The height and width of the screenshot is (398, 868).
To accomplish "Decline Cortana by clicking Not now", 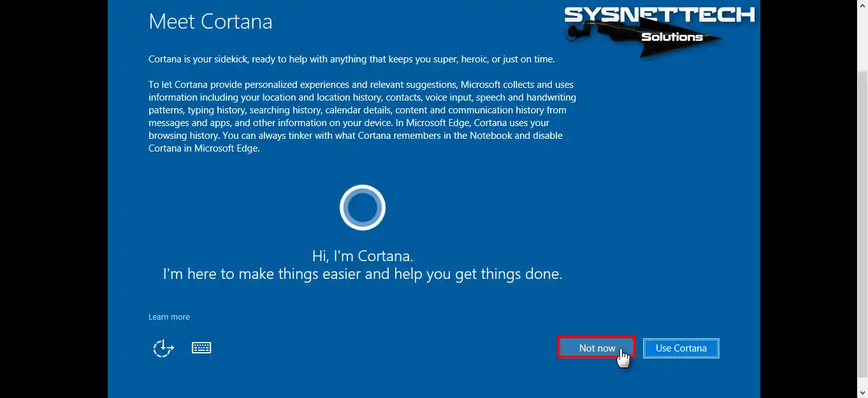I will pyautogui.click(x=597, y=348).
